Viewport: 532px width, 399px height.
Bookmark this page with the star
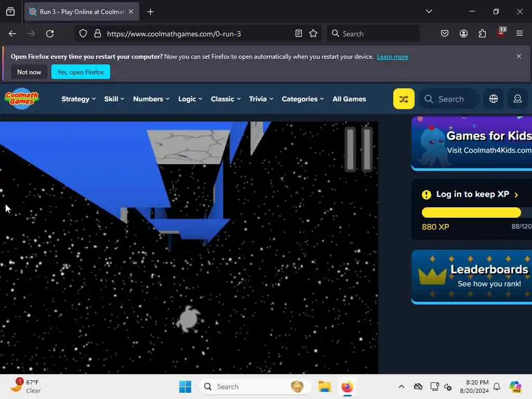[313, 34]
